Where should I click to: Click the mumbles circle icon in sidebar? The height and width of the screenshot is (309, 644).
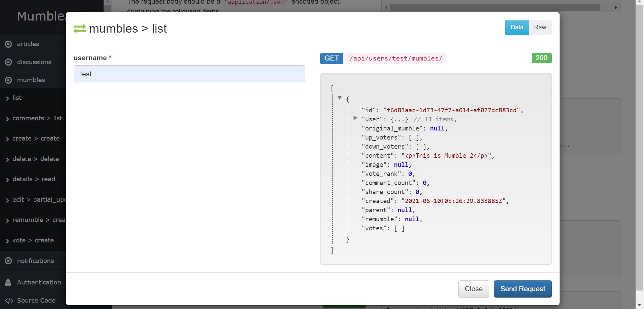[x=8, y=80]
